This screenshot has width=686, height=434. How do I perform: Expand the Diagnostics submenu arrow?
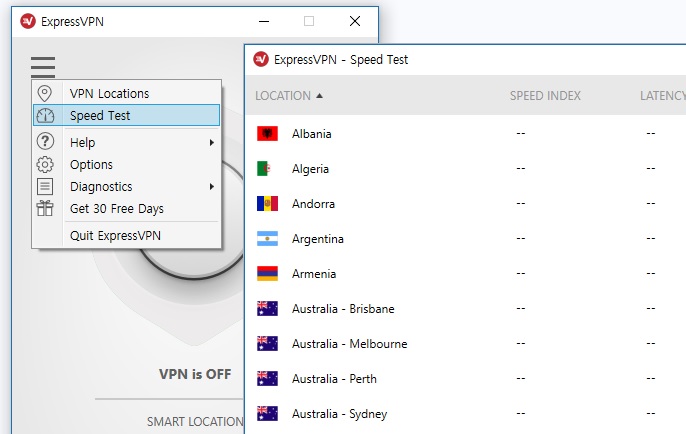coord(212,186)
